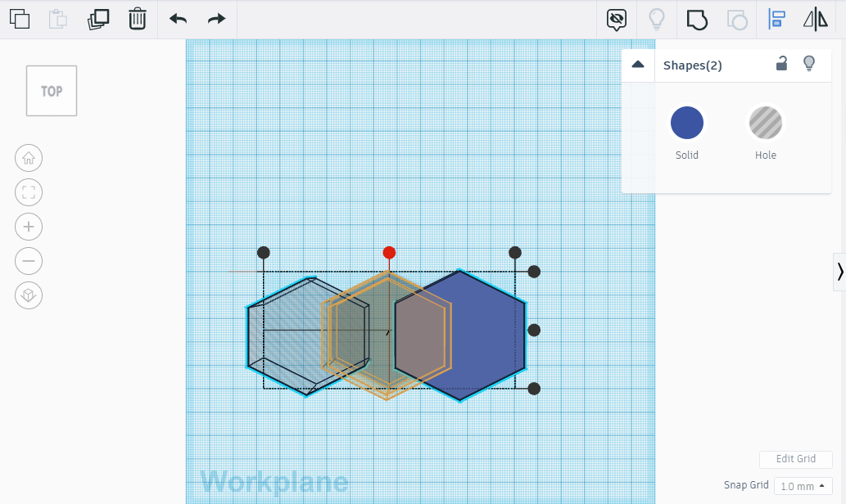Screen dimensions: 846x504
Task: Click the Fit view to selection icon
Action: 29,192
